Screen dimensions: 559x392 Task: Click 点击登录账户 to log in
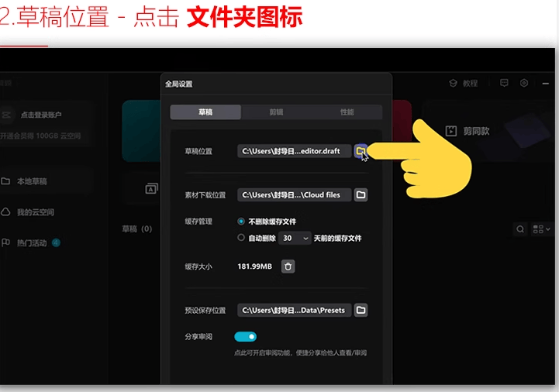[x=41, y=115]
